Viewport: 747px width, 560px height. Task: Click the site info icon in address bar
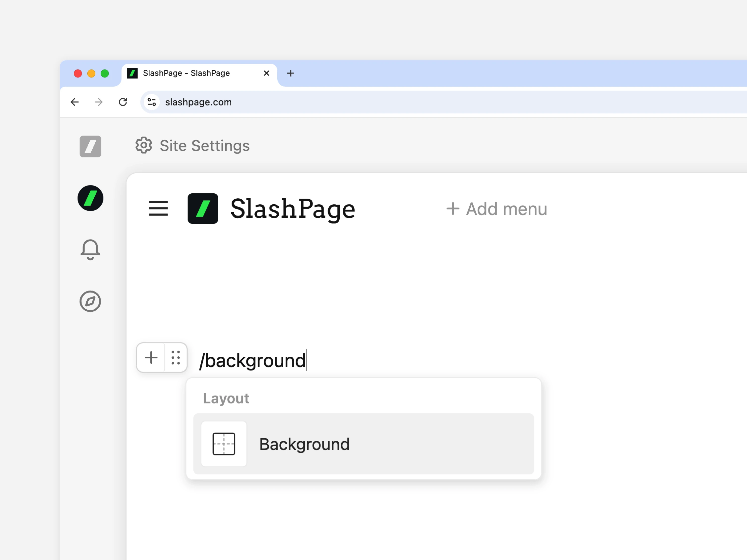(152, 102)
